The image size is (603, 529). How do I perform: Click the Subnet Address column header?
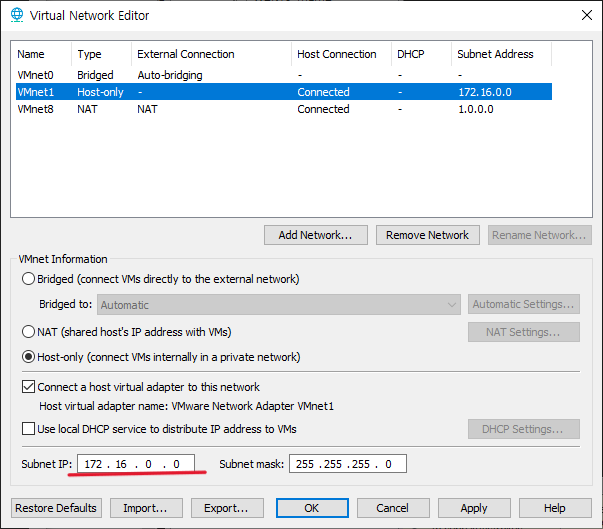(x=501, y=54)
